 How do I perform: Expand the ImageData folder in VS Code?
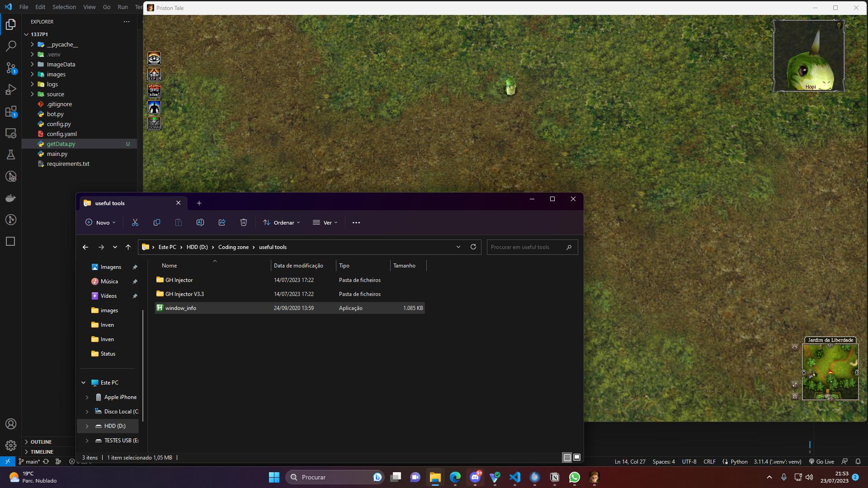[32, 64]
